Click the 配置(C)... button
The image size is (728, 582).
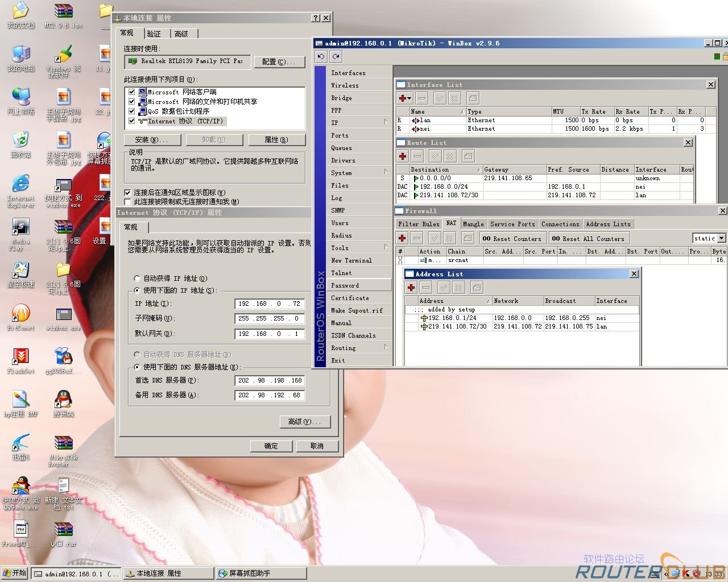(279, 61)
